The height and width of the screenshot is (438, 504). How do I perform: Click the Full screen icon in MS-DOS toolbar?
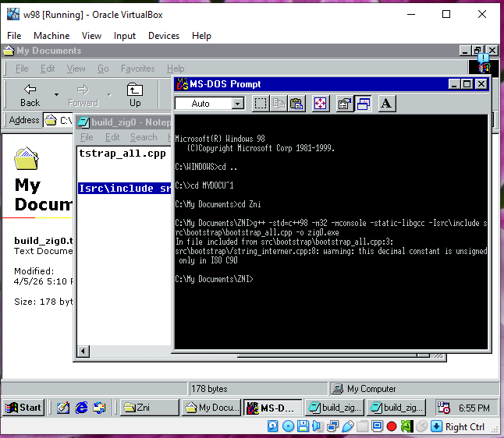[x=320, y=104]
